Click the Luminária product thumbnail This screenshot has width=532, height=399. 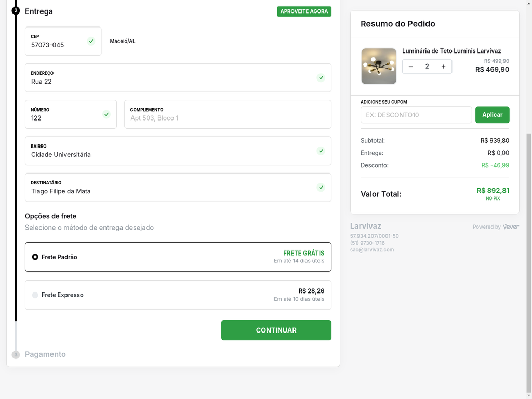[x=379, y=66]
